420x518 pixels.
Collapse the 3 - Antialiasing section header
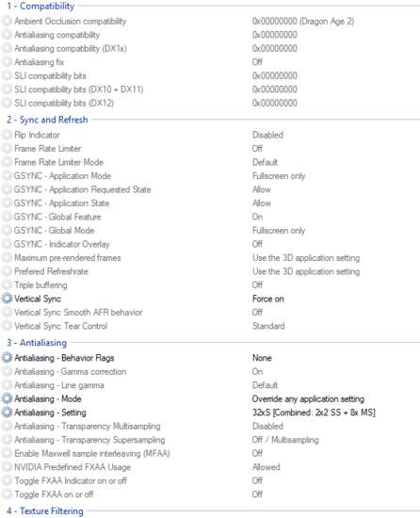click(x=37, y=343)
